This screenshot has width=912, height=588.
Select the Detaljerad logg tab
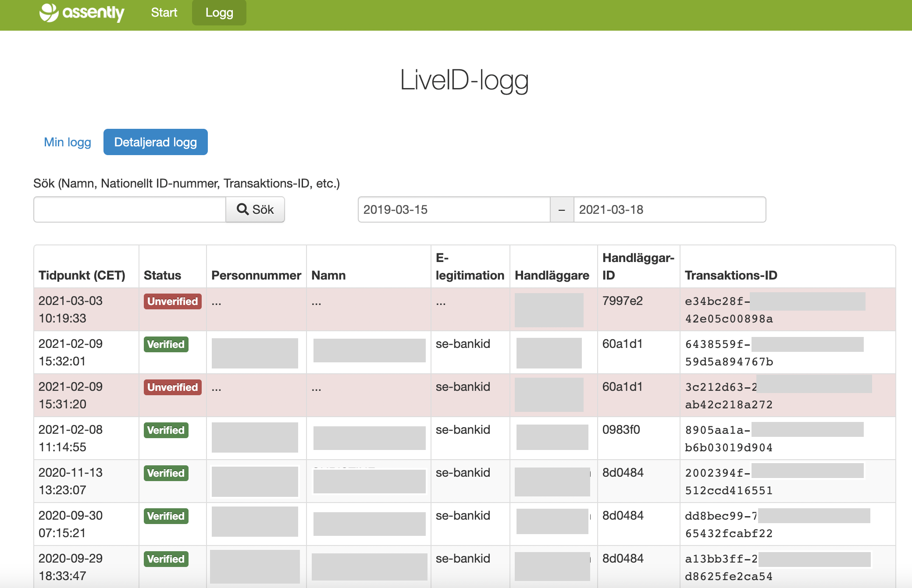(x=156, y=142)
